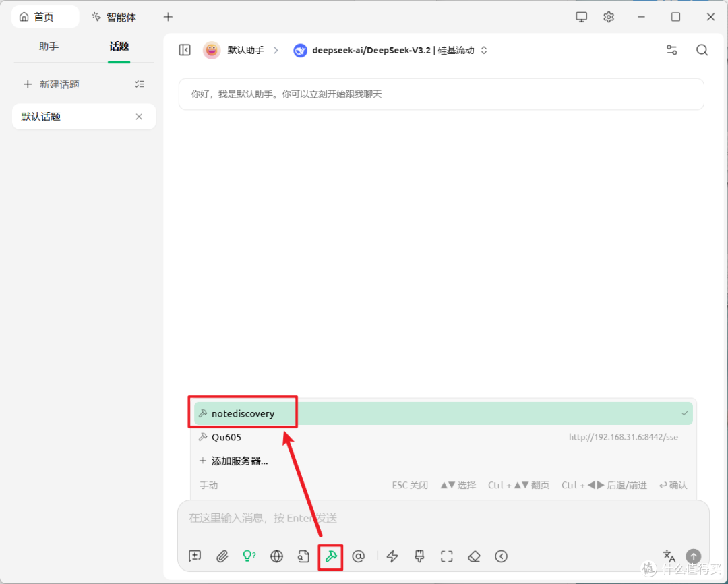Select the 助手 sidebar tab
This screenshot has height=584, width=728.
[x=49, y=46]
